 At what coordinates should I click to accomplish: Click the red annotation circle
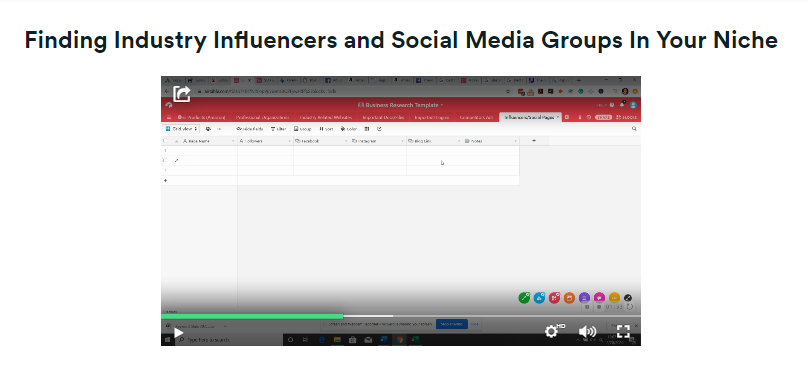[554, 297]
